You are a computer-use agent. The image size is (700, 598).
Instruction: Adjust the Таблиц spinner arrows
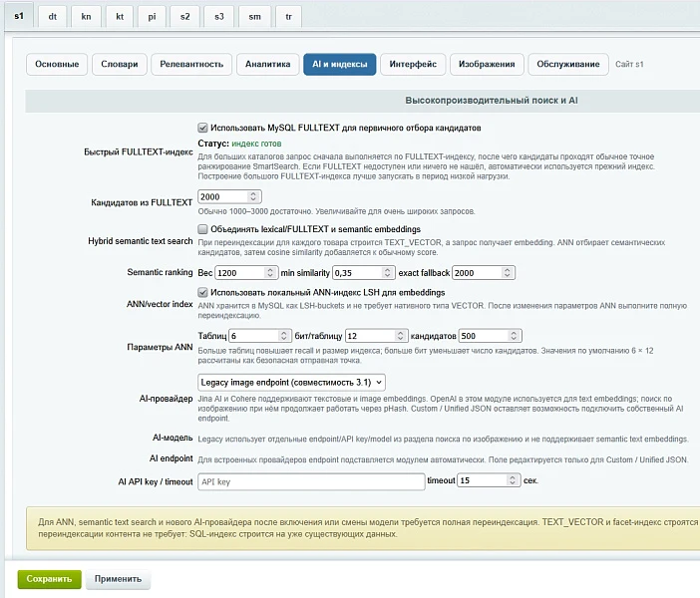[284, 336]
